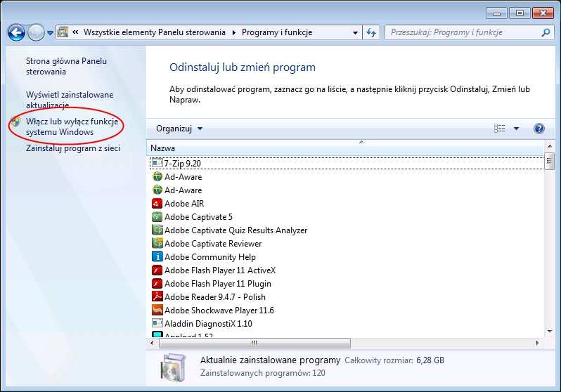This screenshot has width=561, height=392.
Task: Select Adobe Captivate Quiz Results Analyzer
Action: pos(236,230)
